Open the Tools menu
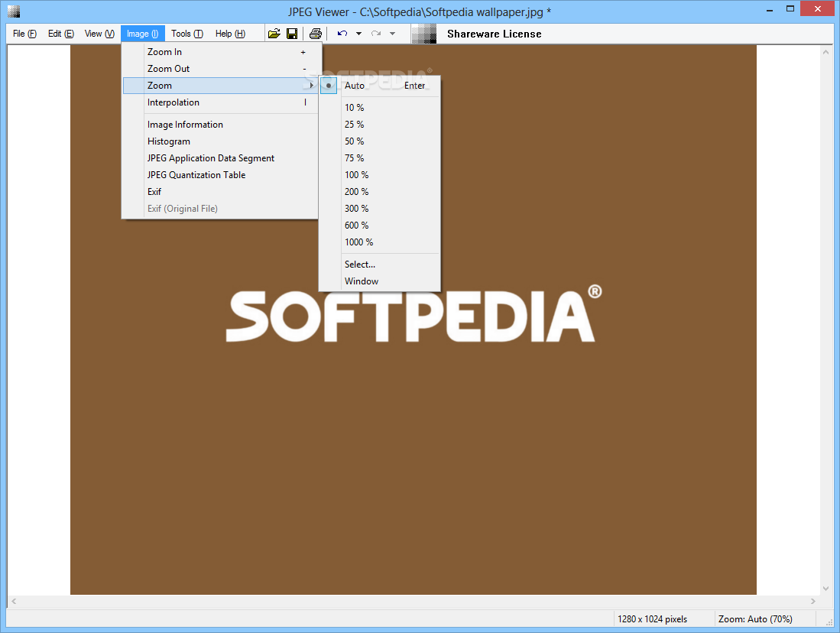The image size is (840, 633). click(x=187, y=34)
